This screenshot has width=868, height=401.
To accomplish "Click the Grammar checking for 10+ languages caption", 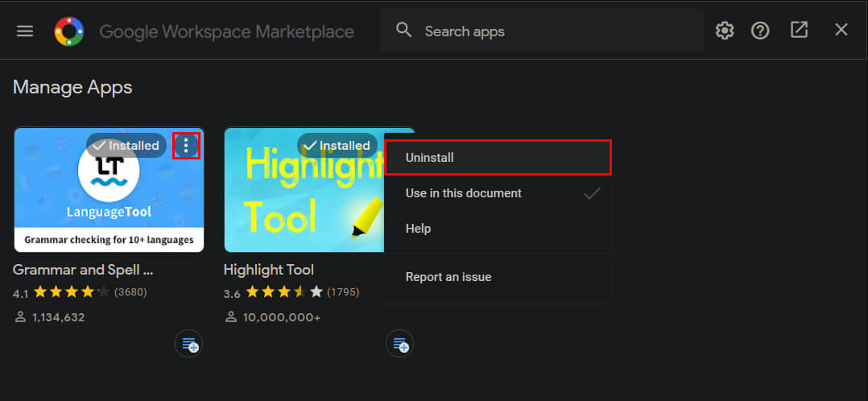I will coord(109,240).
